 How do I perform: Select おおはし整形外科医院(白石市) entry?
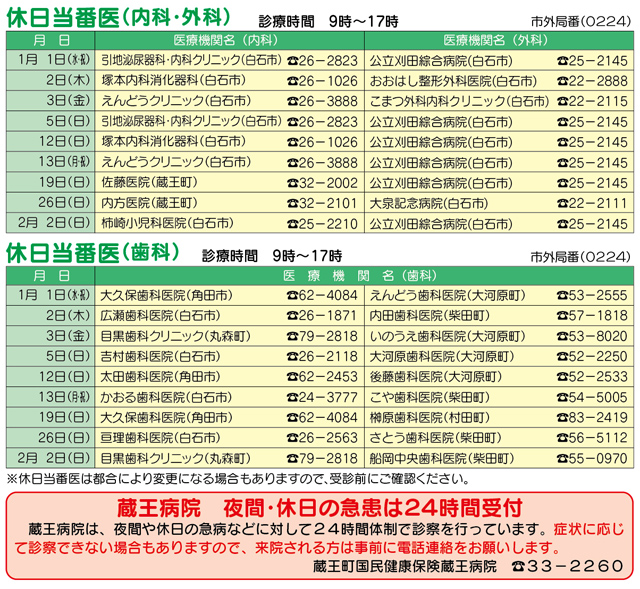[453, 81]
